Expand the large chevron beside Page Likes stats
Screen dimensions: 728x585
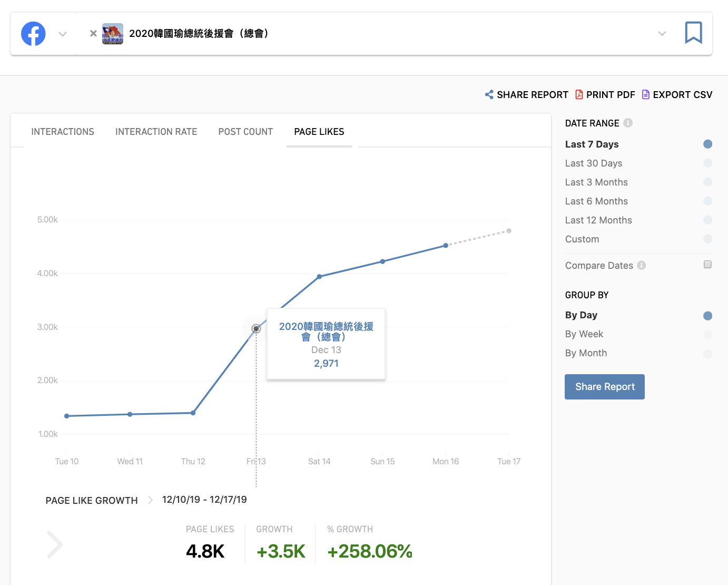[55, 544]
